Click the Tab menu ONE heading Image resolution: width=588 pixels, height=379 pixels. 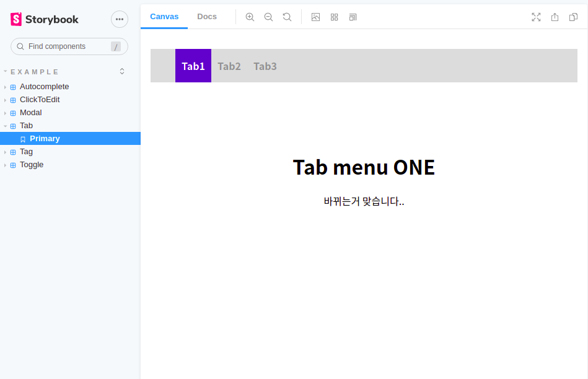click(x=364, y=167)
